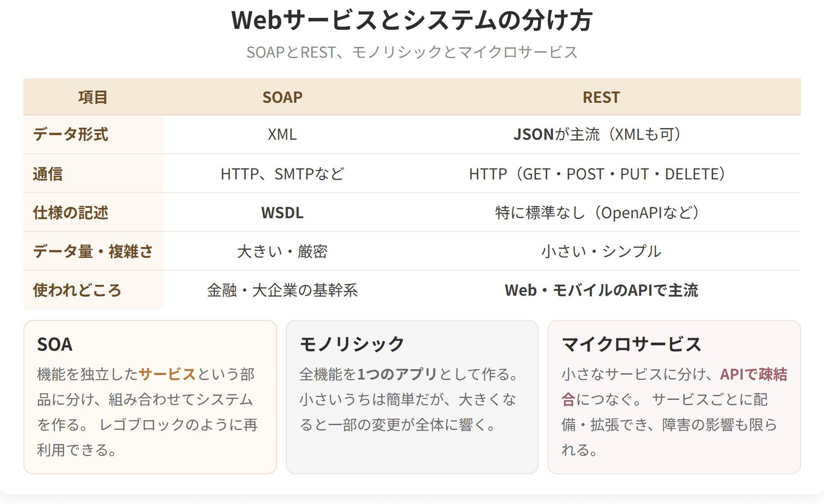Click the 'マイクロサービス' card heading
824x504 pixels.
(631, 344)
